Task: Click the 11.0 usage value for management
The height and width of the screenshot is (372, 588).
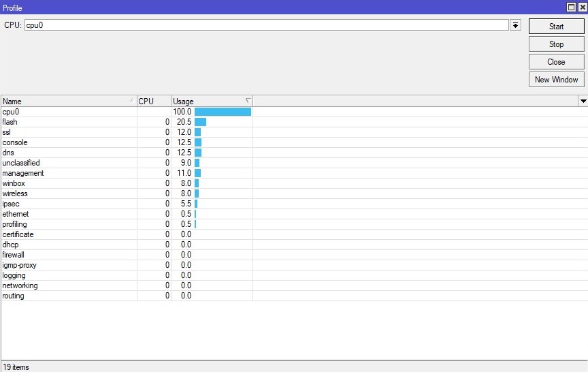Action: coord(184,173)
